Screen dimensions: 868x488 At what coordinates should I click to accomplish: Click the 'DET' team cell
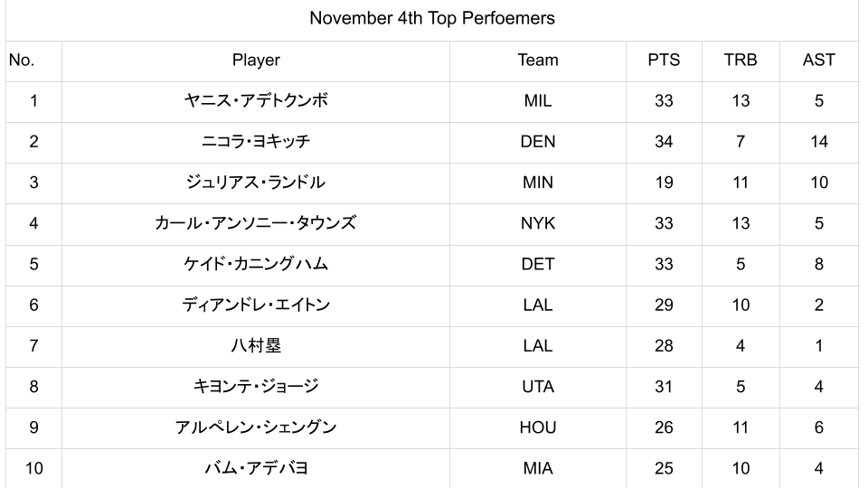click(538, 264)
